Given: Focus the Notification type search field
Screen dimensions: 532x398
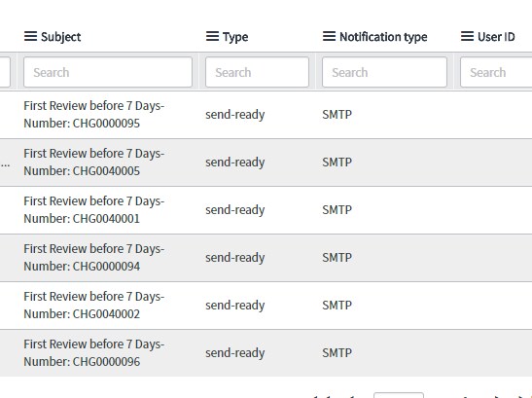Looking at the screenshot, I should (x=384, y=72).
